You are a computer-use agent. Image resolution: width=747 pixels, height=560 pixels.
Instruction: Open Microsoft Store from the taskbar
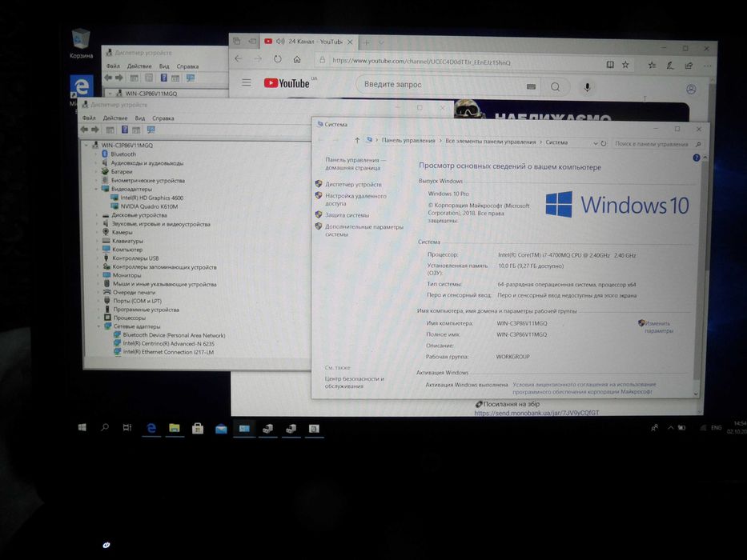(198, 429)
